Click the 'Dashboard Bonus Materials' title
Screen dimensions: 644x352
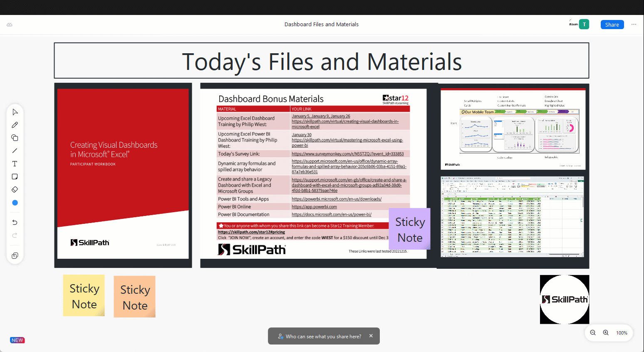(271, 99)
